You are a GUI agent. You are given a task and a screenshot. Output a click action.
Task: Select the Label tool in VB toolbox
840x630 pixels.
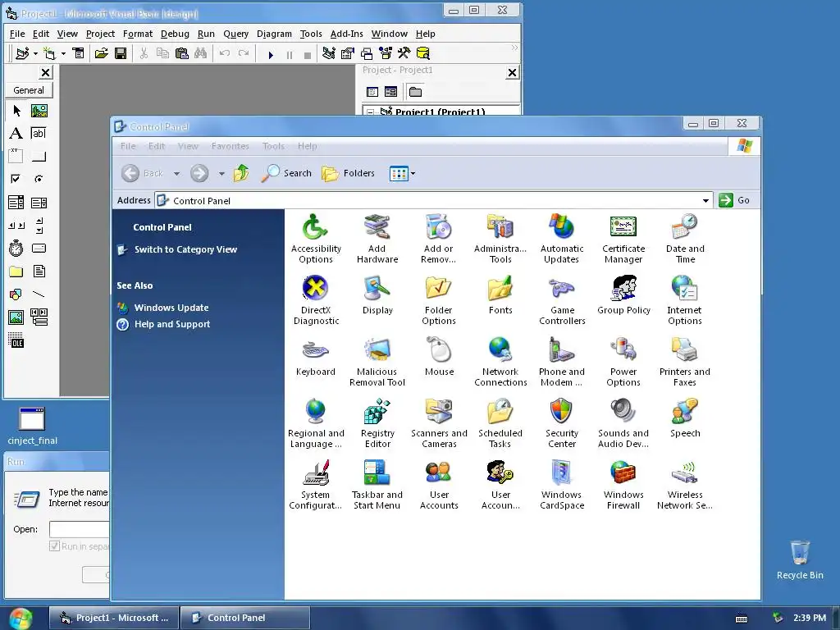coord(16,133)
